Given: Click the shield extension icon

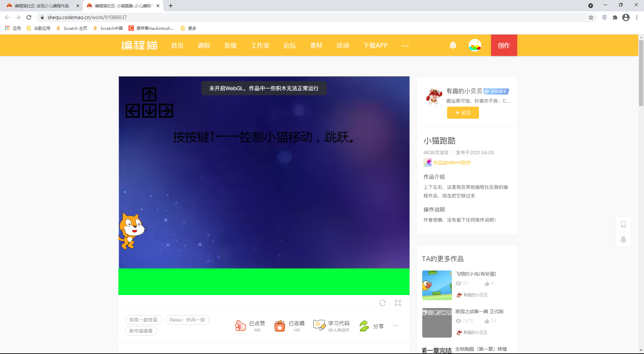Looking at the screenshot, I should [x=604, y=17].
